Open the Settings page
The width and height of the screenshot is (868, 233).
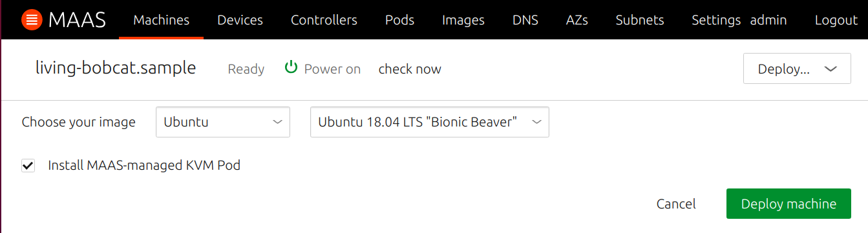click(716, 20)
